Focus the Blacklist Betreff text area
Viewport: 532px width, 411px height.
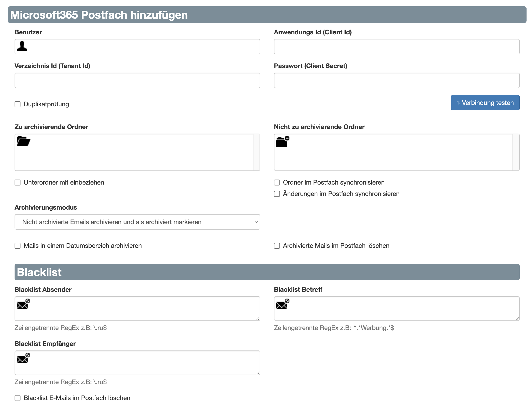click(x=397, y=308)
